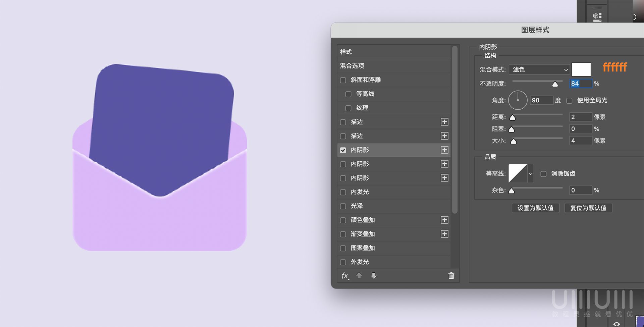Enable the 消除锯齿 checkbox

pyautogui.click(x=544, y=174)
